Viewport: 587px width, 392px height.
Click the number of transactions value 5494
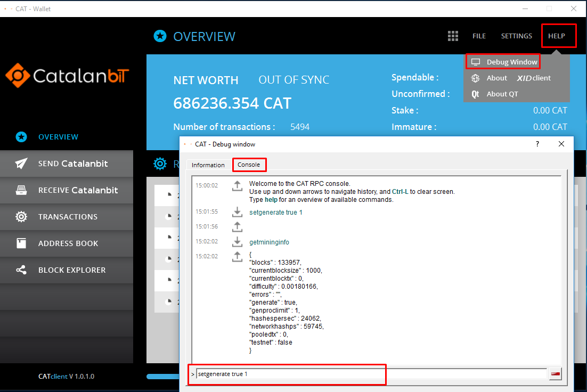[x=300, y=127]
